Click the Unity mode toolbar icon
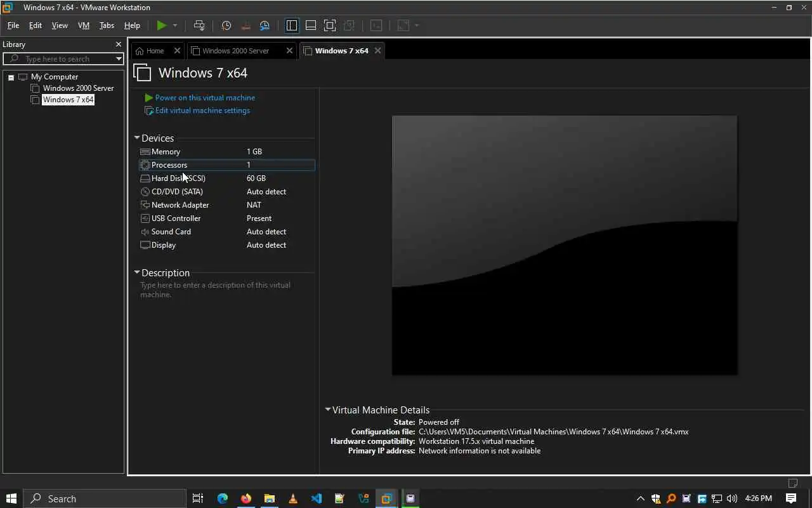Viewport: 812px width, 508px height. [x=349, y=25]
